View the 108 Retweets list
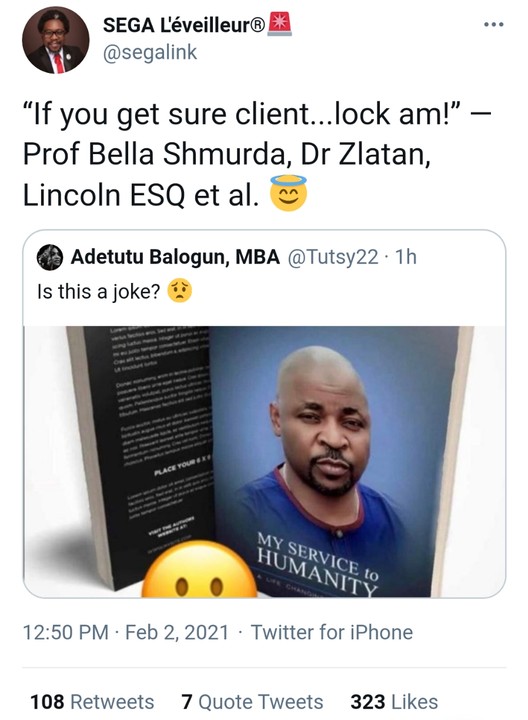 [92, 702]
